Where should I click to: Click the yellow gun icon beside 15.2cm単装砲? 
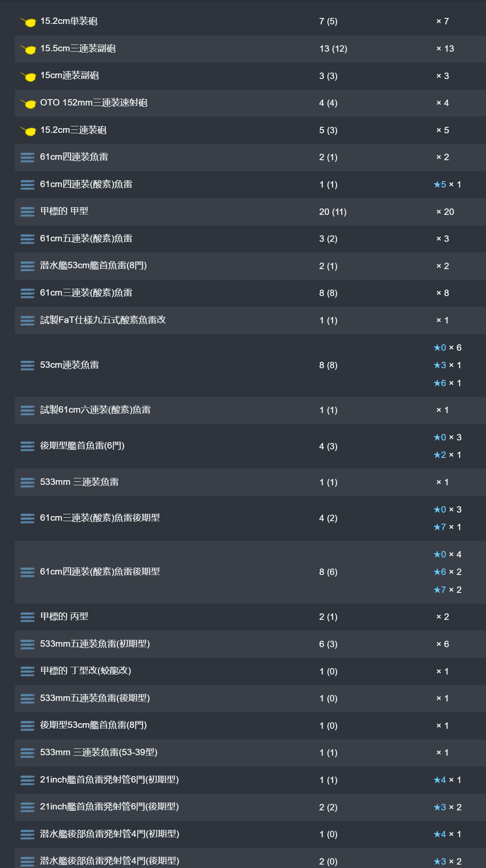[28, 22]
